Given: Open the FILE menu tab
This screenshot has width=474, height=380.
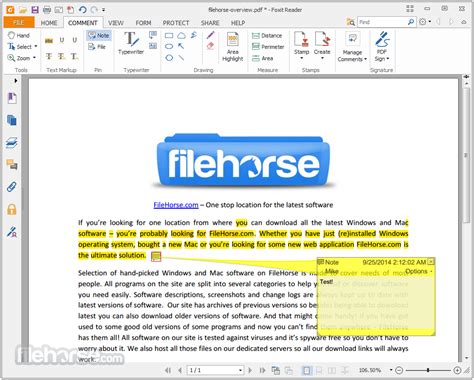Looking at the screenshot, I should 19,23.
